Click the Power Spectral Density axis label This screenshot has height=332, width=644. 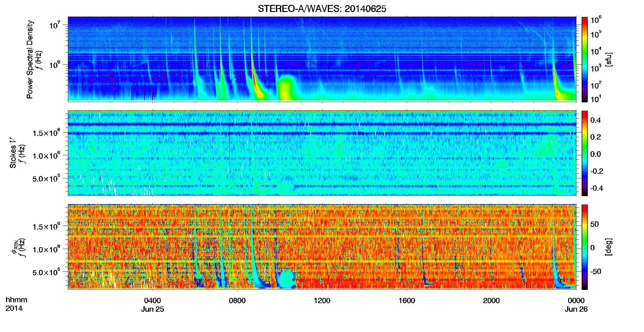pyautogui.click(x=30, y=59)
